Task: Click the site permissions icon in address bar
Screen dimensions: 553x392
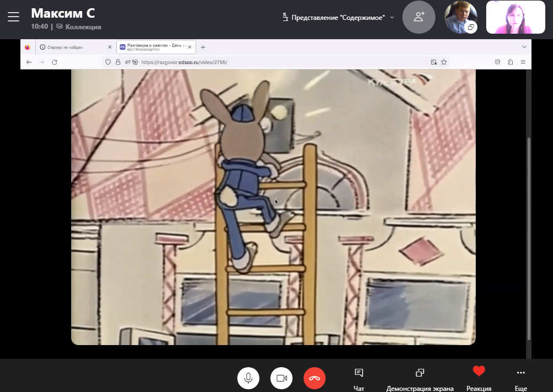Action: pos(127,62)
